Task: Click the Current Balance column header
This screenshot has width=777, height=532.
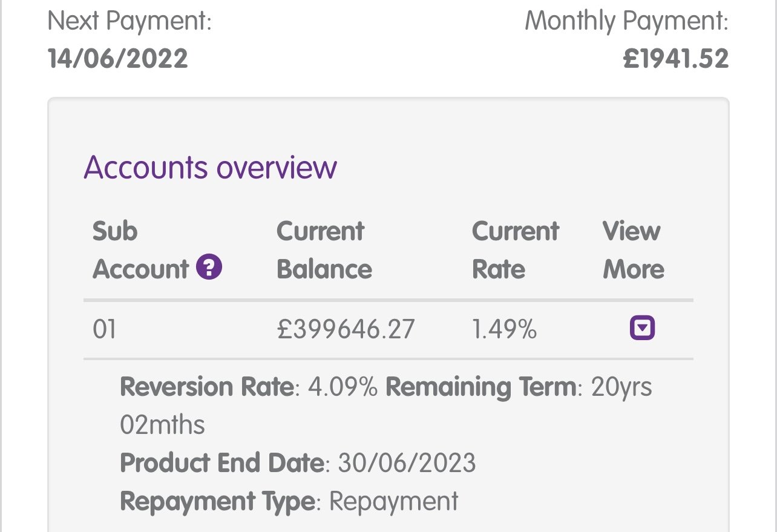Action: pyautogui.click(x=324, y=250)
